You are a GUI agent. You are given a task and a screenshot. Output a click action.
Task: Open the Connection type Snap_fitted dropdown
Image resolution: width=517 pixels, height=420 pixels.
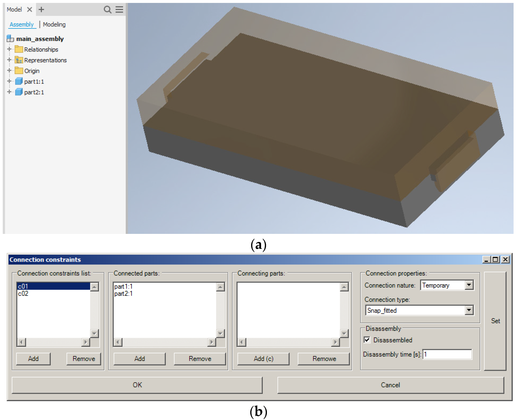coord(469,310)
